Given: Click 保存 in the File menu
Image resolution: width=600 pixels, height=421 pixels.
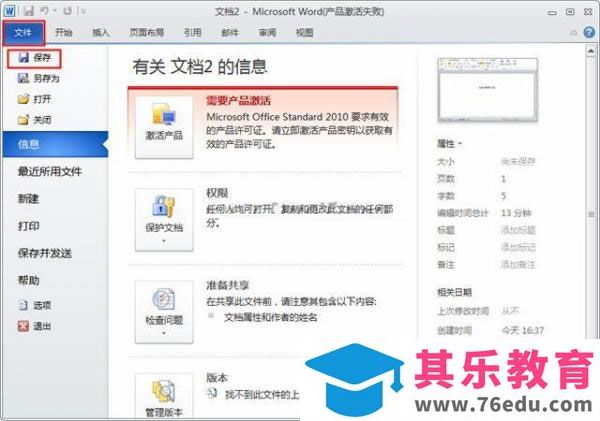Looking at the screenshot, I should (34, 58).
